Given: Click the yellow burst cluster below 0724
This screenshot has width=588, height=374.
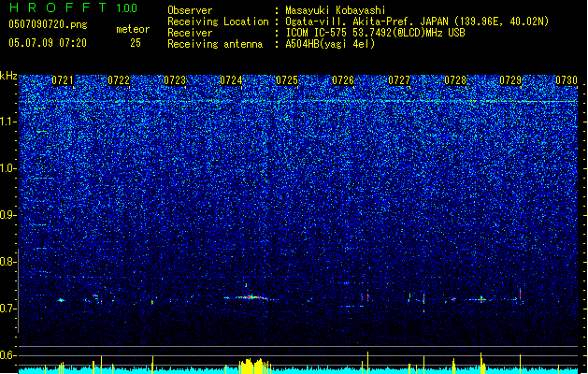Looking at the screenshot, I should point(255,367).
